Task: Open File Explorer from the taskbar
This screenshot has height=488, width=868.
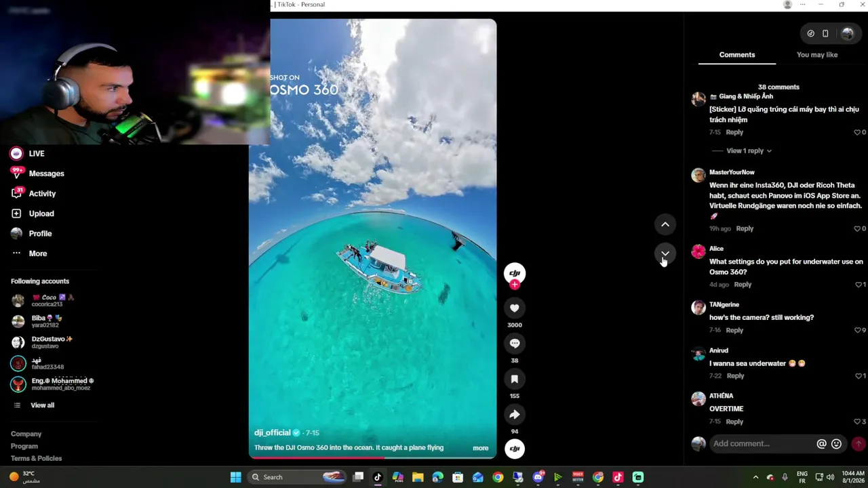Action: point(418,477)
